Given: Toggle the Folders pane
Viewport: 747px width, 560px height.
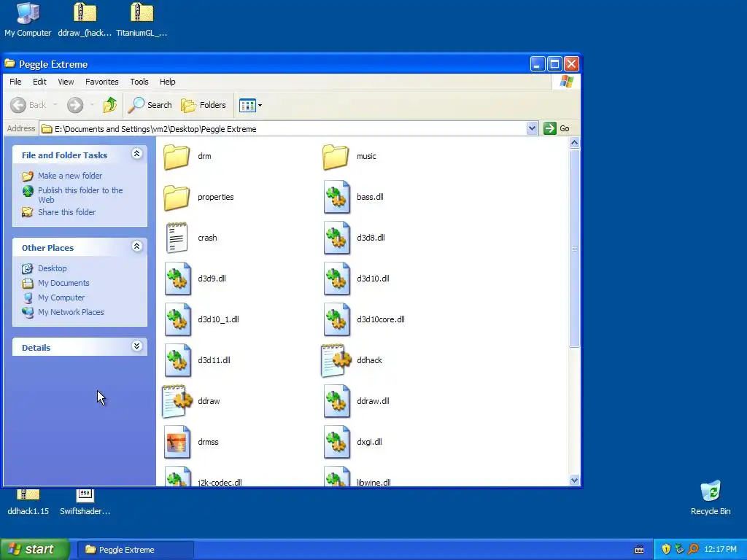Looking at the screenshot, I should (x=204, y=105).
